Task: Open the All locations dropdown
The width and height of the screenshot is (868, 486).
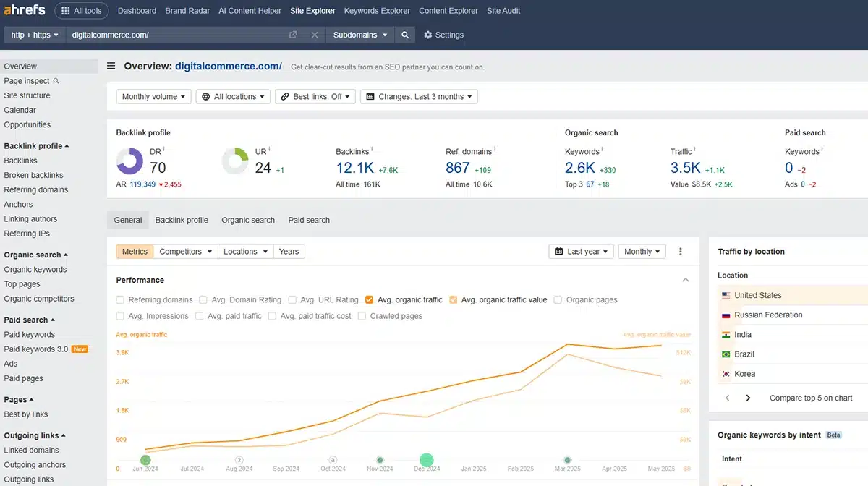Action: click(234, 97)
